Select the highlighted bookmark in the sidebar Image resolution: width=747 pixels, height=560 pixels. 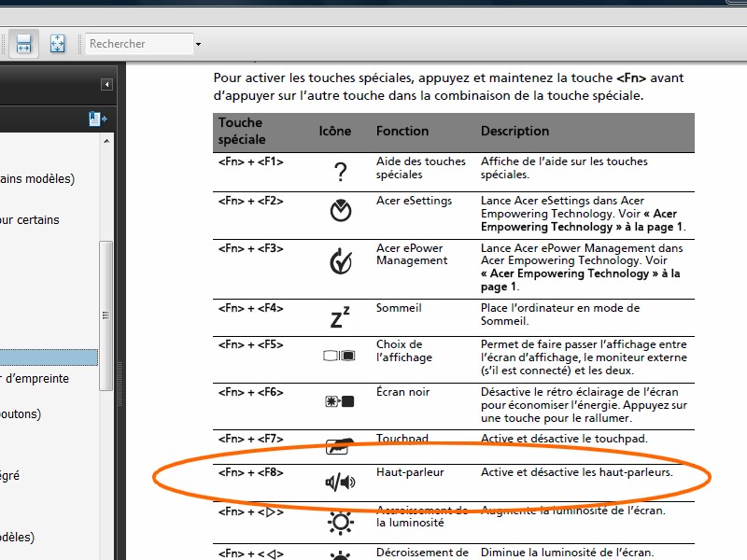coord(49,357)
